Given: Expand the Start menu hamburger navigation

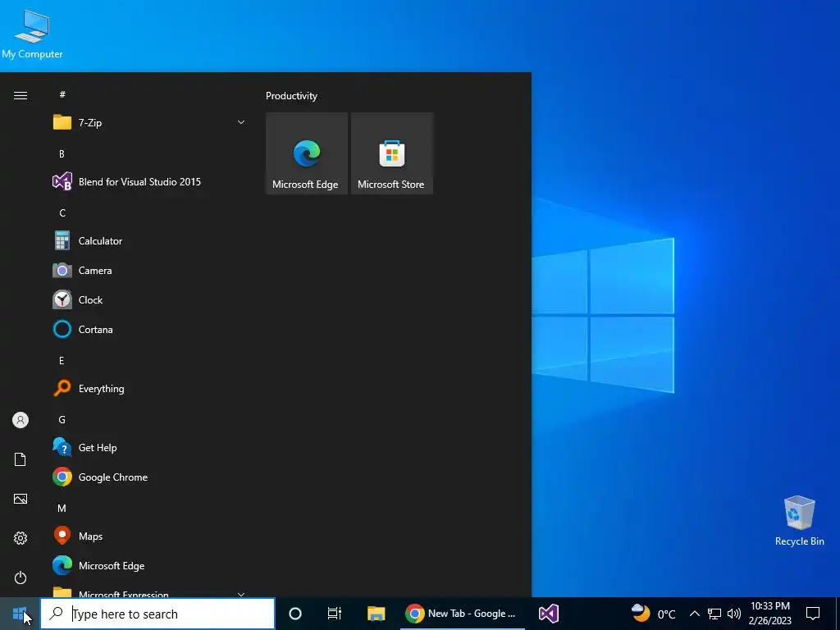Looking at the screenshot, I should click(21, 95).
